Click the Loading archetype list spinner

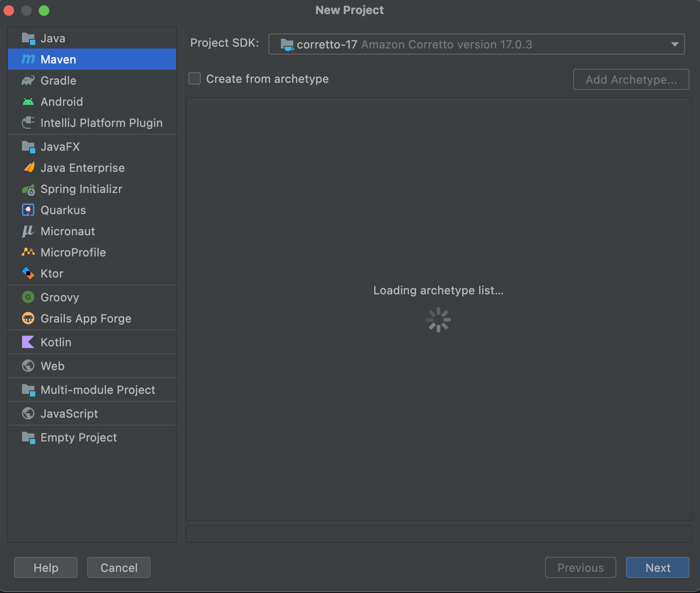tap(438, 320)
